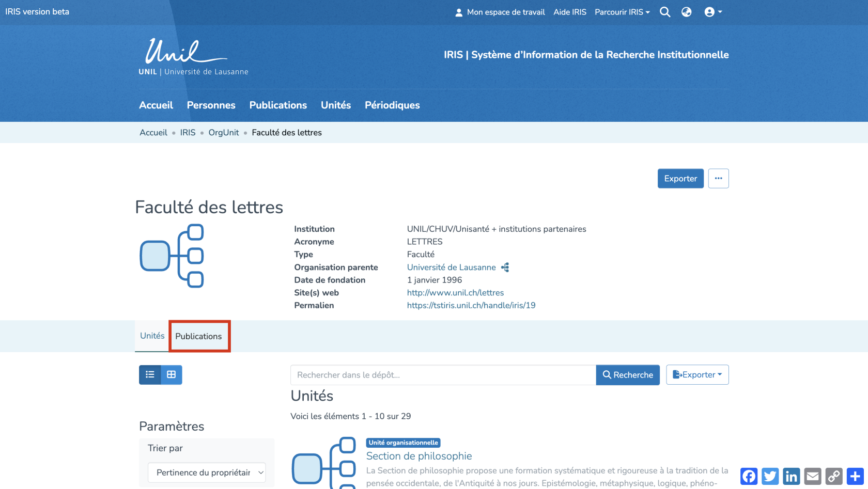868x489 pixels.
Task: Open the user account avatar menu
Action: tap(713, 12)
